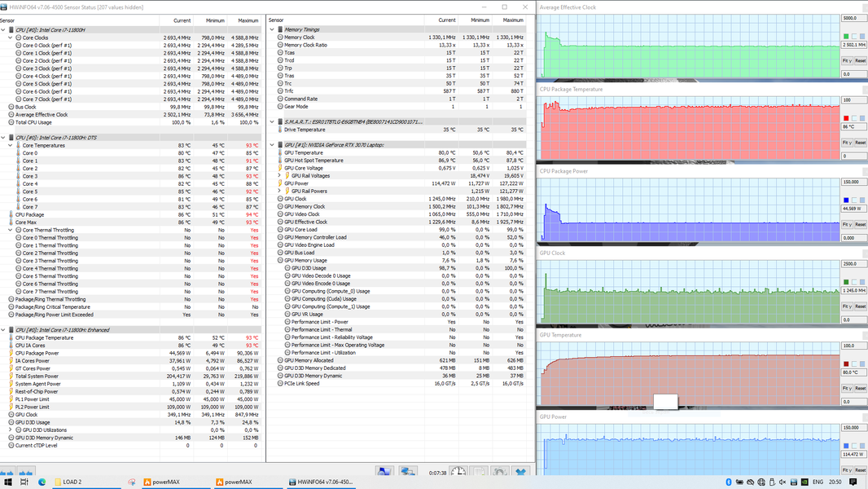Viewport: 868px width, 489px height.
Task: Open the network globe tray icon
Action: tap(761, 482)
